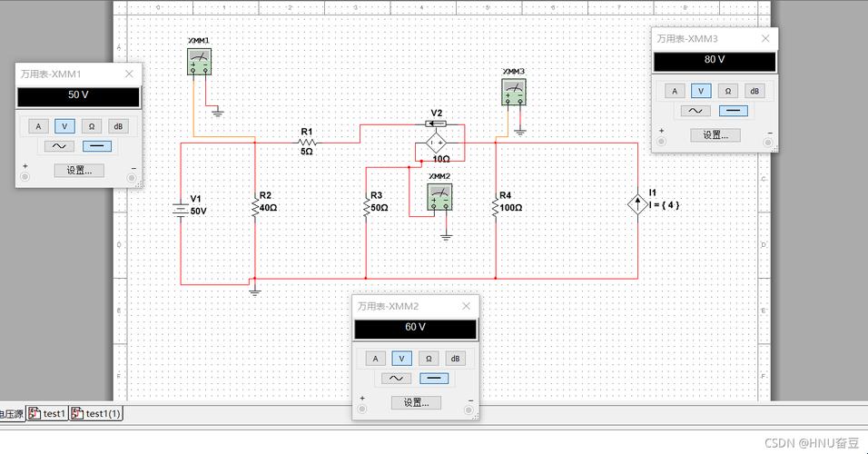Open 设置 settings in XMM1 multimeter
The height and width of the screenshot is (454, 868).
pyautogui.click(x=79, y=170)
